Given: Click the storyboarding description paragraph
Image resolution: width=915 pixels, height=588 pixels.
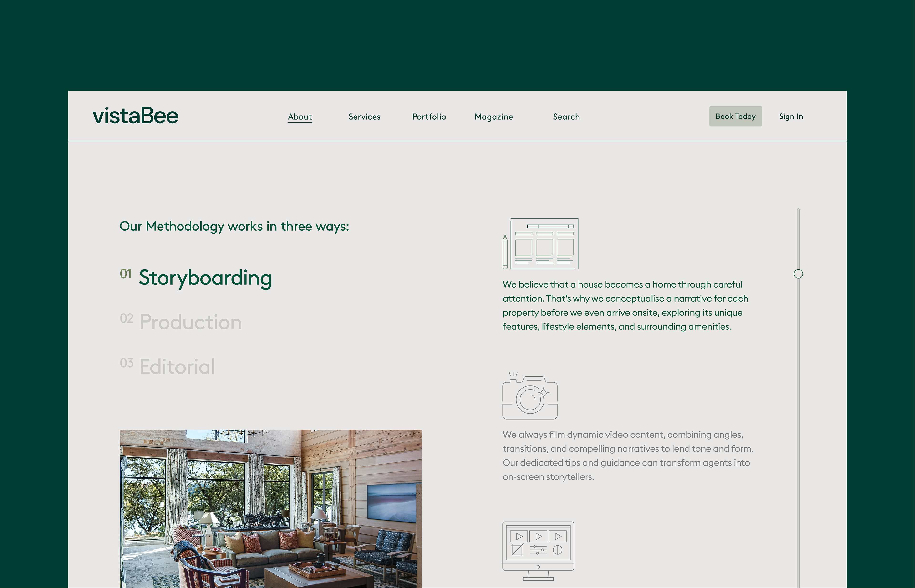Looking at the screenshot, I should click(625, 305).
